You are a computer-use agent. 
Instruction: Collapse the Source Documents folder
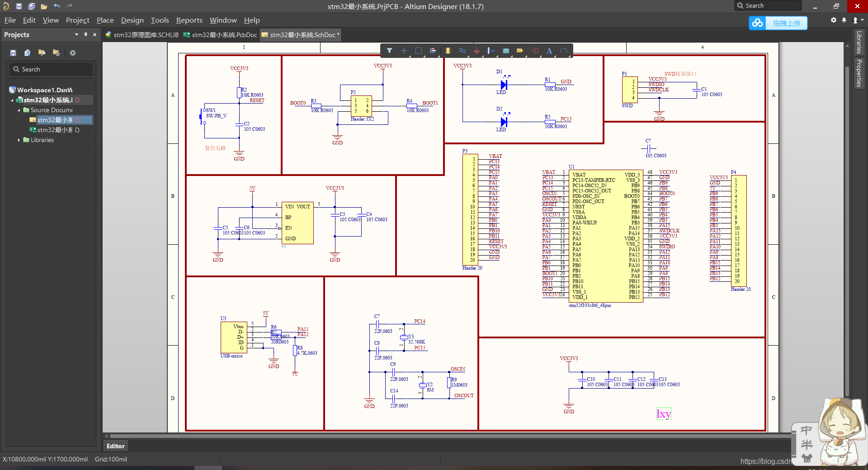(19, 110)
